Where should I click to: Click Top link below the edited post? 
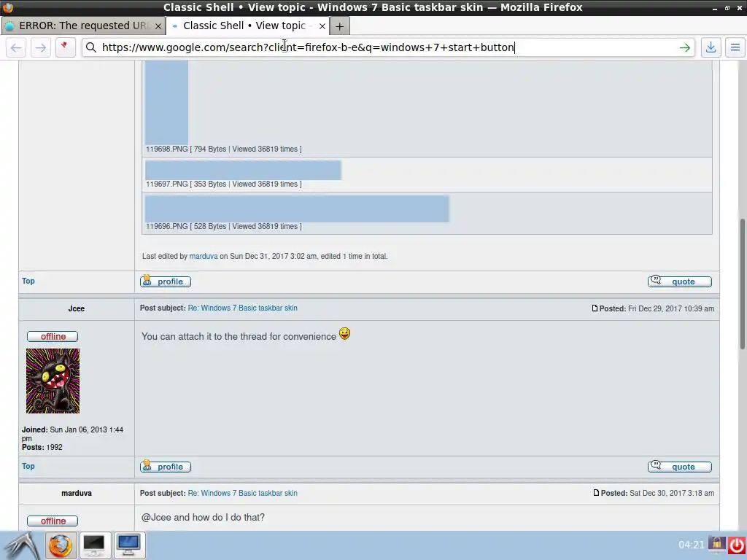[x=28, y=281]
